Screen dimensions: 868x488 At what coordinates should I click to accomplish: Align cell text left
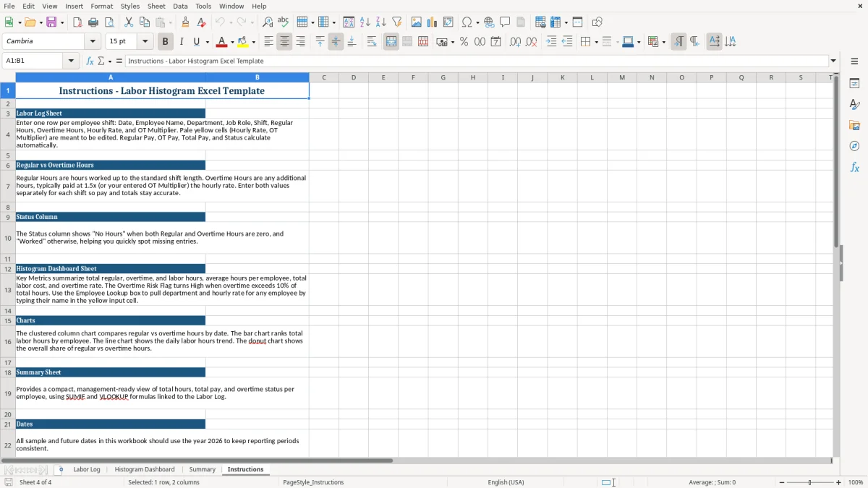coord(268,42)
